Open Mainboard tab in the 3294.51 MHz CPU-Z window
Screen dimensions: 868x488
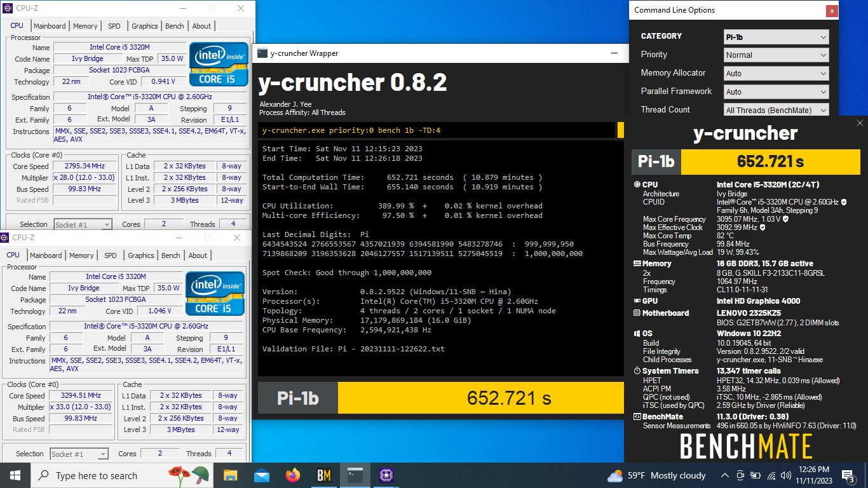[x=46, y=255]
